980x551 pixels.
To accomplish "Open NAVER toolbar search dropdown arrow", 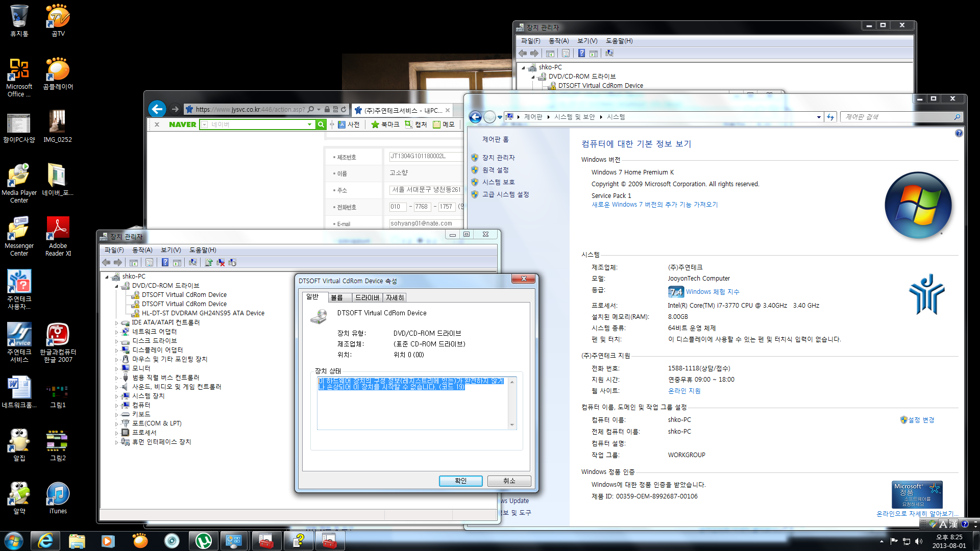I will tap(309, 124).
